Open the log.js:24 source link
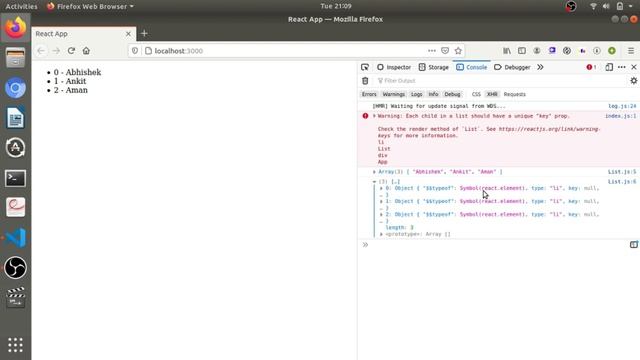Viewport: 640px width, 360px height. tap(622, 106)
